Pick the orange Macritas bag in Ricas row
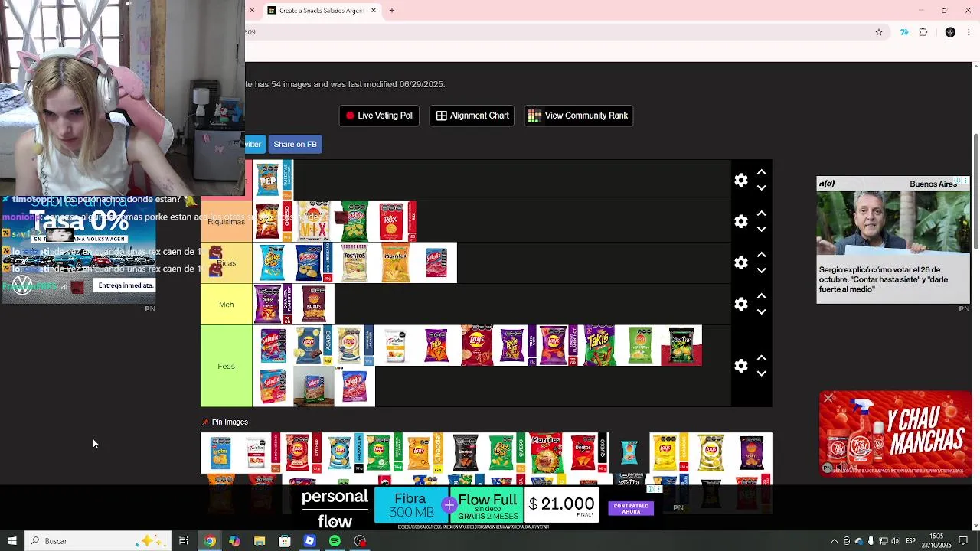The width and height of the screenshot is (980, 551). coord(395,262)
